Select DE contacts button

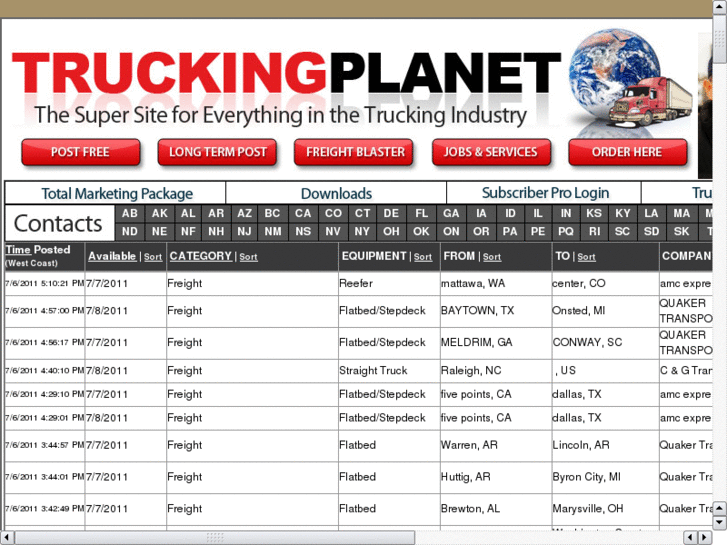point(391,213)
